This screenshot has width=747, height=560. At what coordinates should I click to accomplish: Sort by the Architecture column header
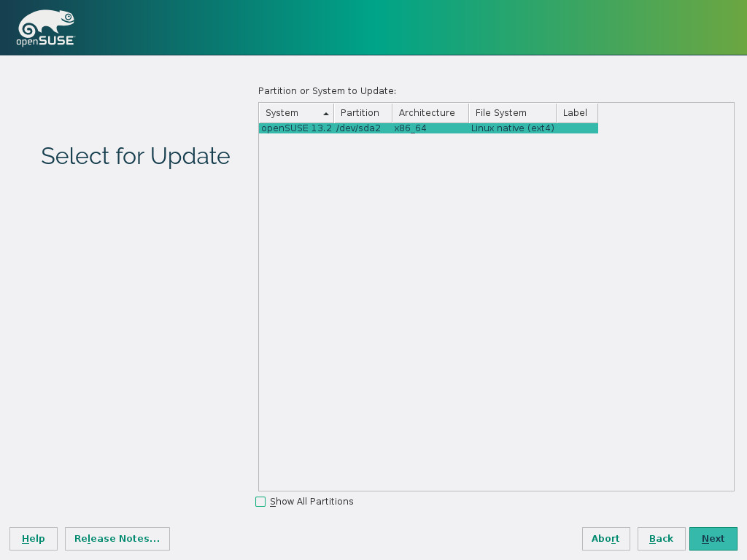[x=429, y=113]
